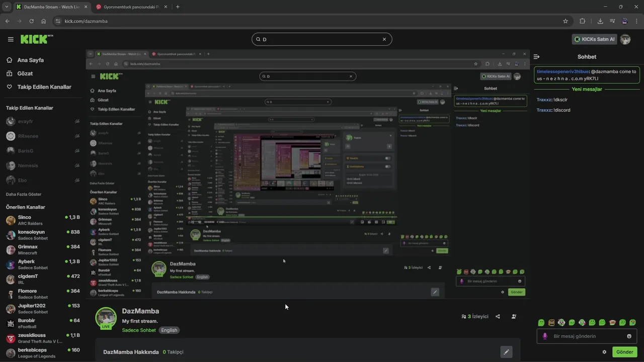Reload the kick.com page
Image resolution: width=644 pixels, height=362 pixels.
point(31,21)
